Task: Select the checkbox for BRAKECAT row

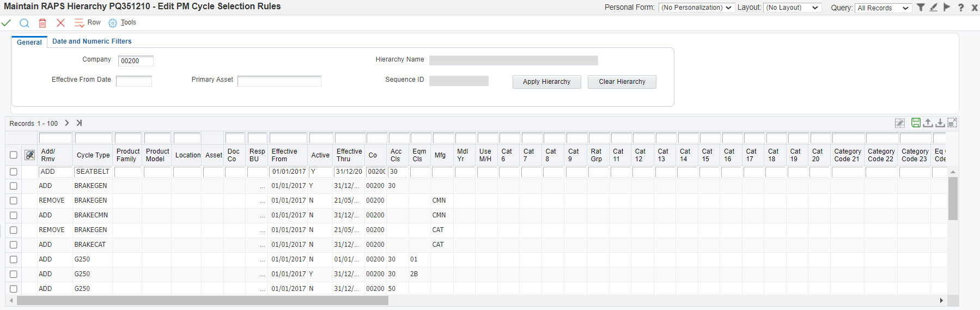Action: tap(14, 245)
